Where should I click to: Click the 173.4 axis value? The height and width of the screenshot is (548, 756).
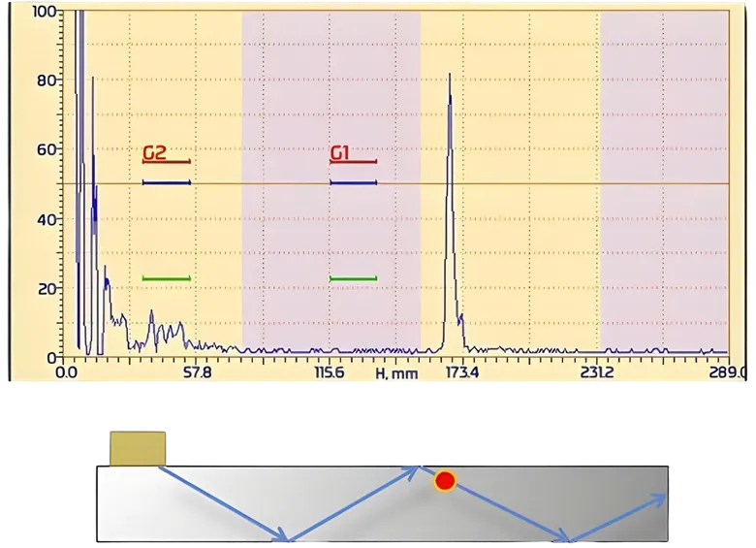click(x=463, y=372)
